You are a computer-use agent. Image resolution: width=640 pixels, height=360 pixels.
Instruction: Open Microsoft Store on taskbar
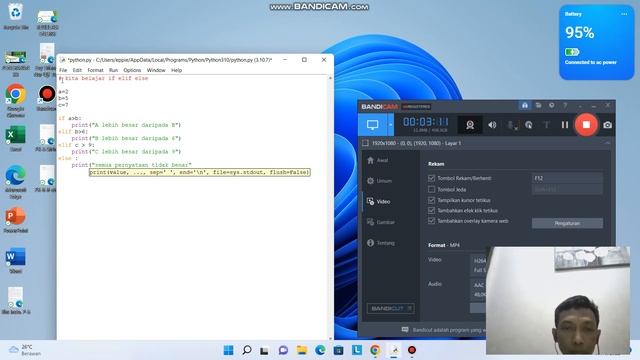(x=338, y=350)
